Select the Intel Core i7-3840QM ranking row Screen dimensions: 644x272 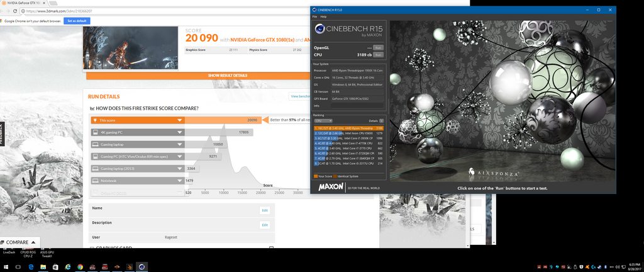coord(348,158)
